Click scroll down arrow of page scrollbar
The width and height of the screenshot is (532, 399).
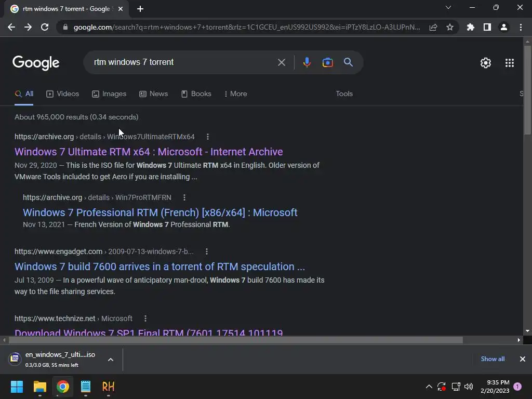(x=527, y=331)
